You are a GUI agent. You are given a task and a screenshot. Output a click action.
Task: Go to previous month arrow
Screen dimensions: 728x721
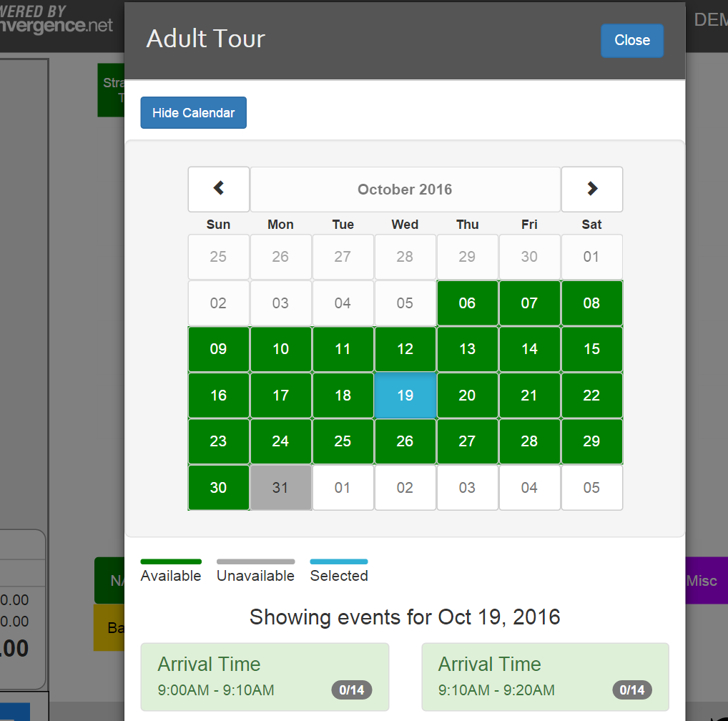click(x=219, y=189)
